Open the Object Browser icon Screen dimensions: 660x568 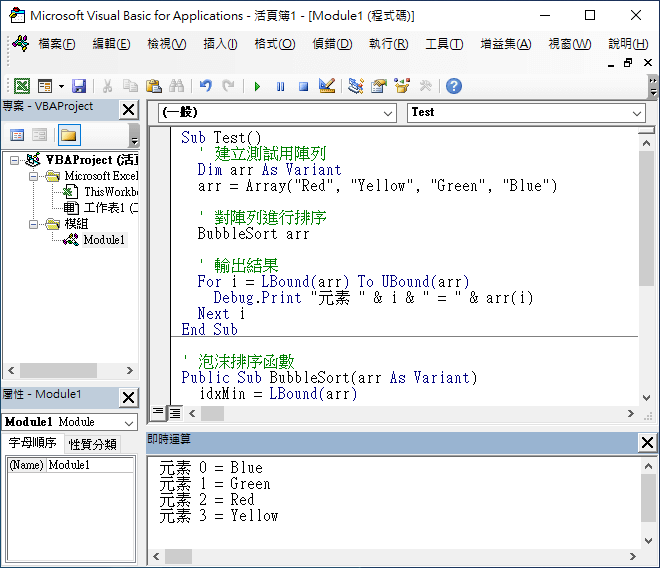[402, 86]
